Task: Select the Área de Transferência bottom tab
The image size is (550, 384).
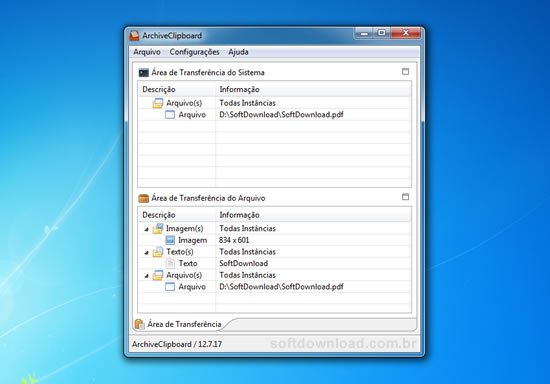Action: 179,324
